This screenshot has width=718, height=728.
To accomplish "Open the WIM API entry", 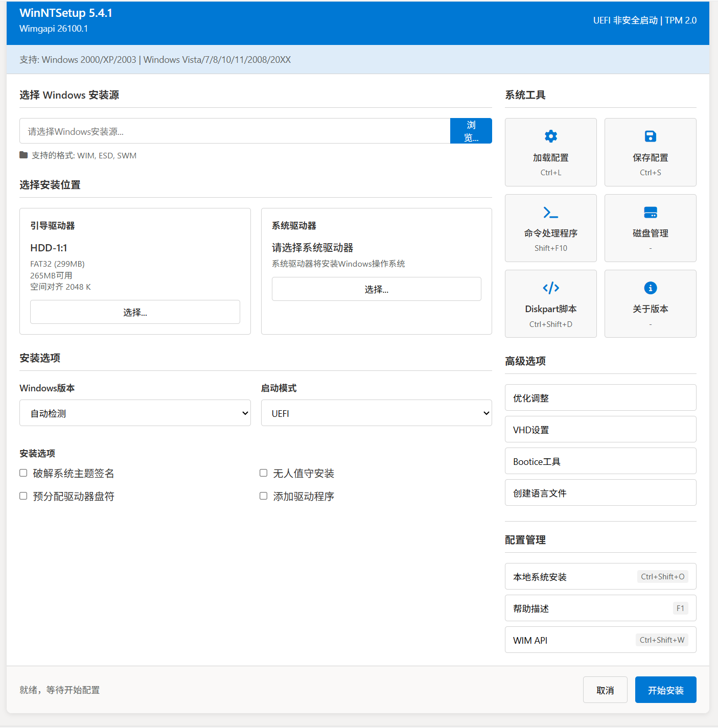I will click(600, 640).
